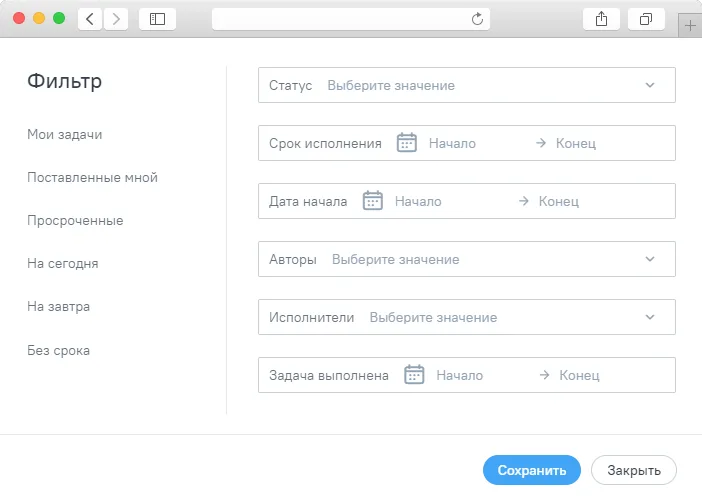702x501 pixels.
Task: Choose the На сегодня filter
Action: pyautogui.click(x=63, y=263)
